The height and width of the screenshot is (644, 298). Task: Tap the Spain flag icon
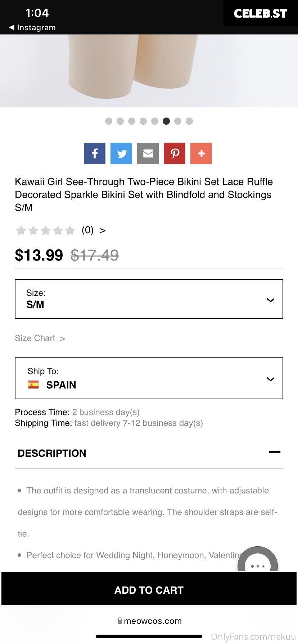coord(33,385)
